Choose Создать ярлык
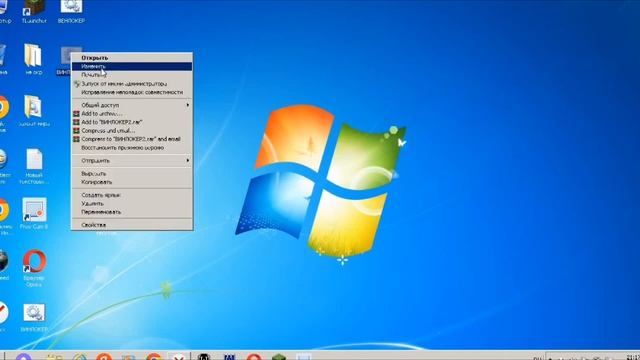The image size is (640, 360). click(132, 195)
